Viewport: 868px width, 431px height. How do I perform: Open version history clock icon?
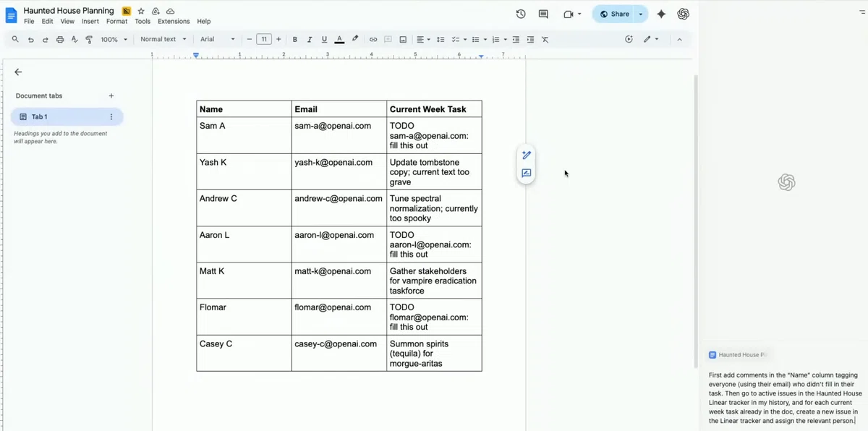[x=521, y=14]
